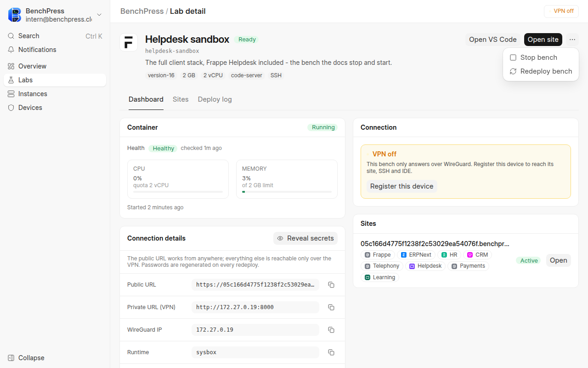Screen dimensions: 588x368
Task: Click the Frappe app tag
Action: 378,255
